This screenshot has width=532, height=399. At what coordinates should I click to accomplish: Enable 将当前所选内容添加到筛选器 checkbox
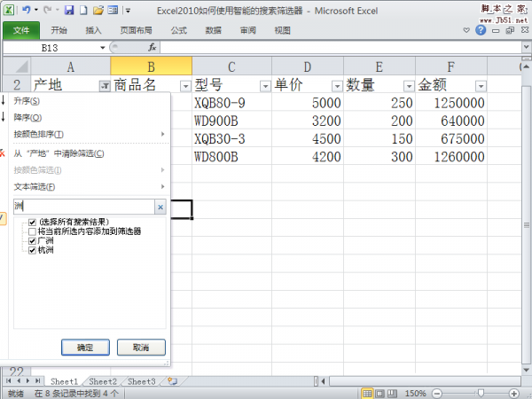pos(32,231)
